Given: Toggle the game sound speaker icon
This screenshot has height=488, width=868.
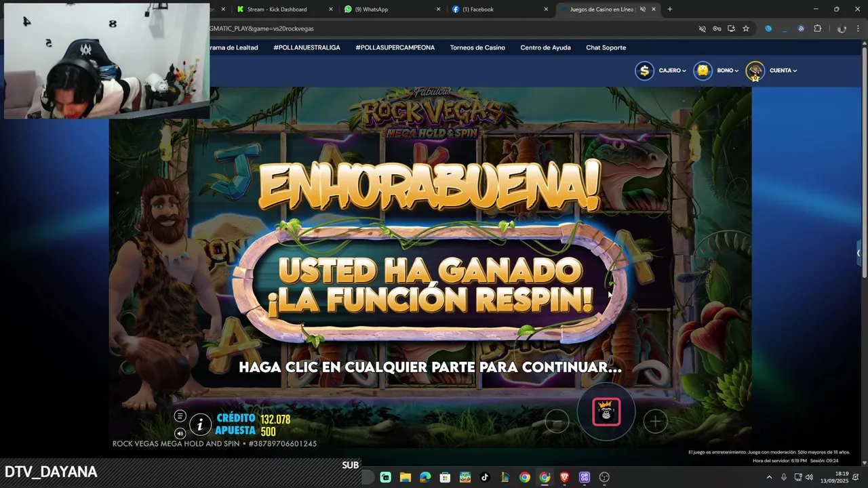Looking at the screenshot, I should point(180,433).
